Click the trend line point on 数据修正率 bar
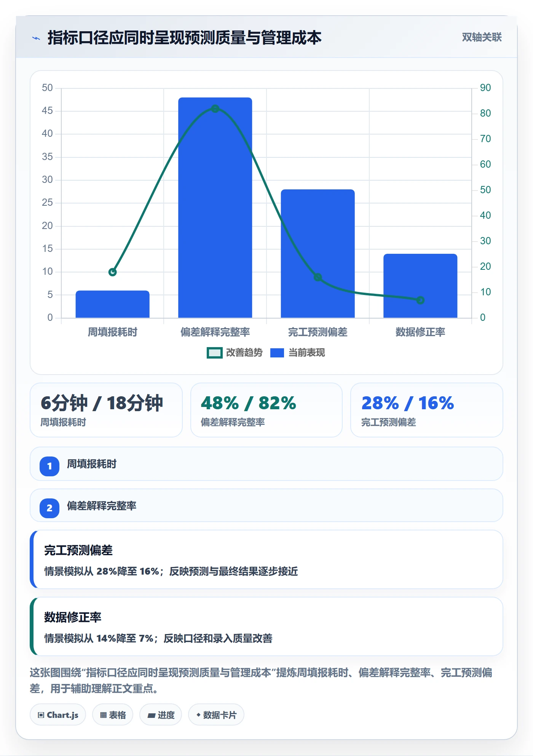 (x=420, y=300)
